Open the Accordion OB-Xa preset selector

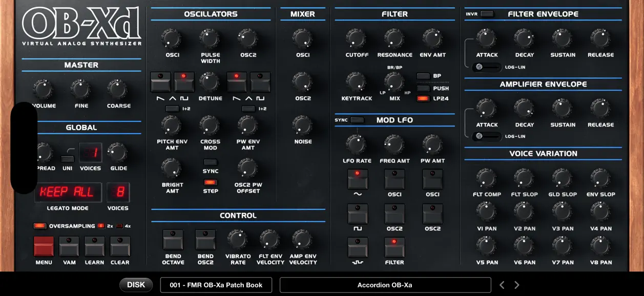click(x=385, y=285)
